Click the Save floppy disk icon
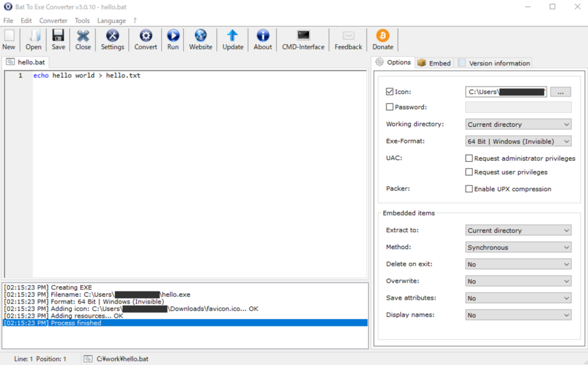The width and height of the screenshot is (588, 365). pyautogui.click(x=58, y=36)
